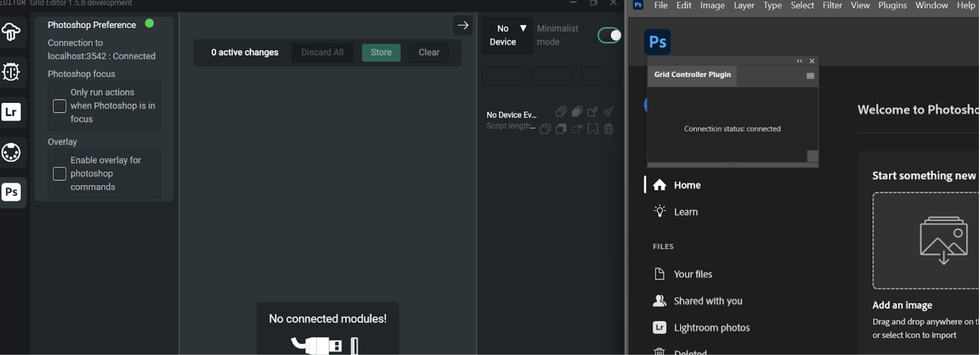Enable 'Only run actions when Photoshop is in focus'
The image size is (980, 355).
click(x=60, y=106)
